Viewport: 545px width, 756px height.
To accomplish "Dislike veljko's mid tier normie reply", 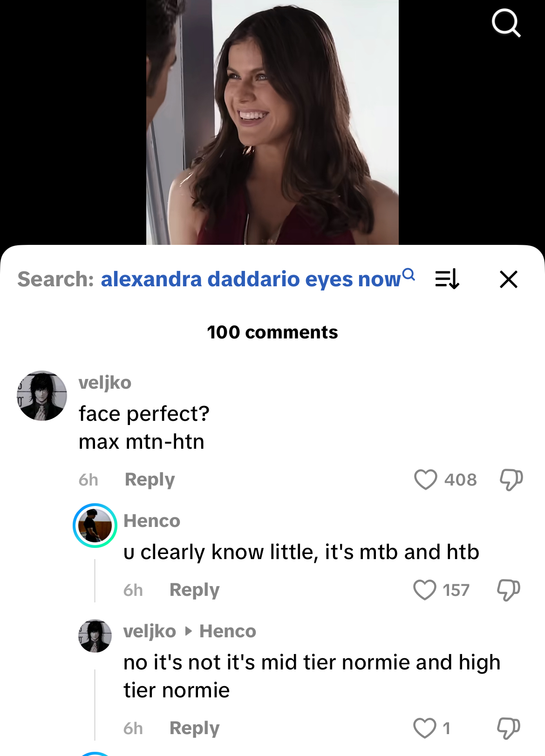I will [x=508, y=728].
